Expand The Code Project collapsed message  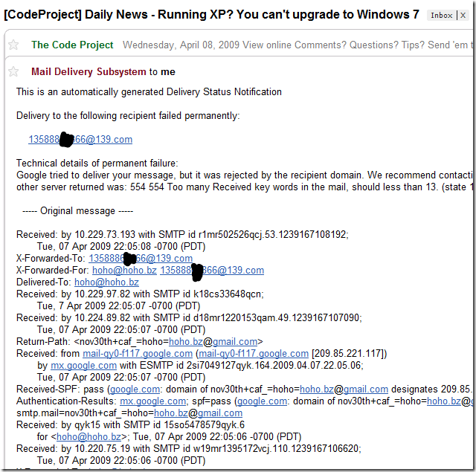[x=238, y=45]
